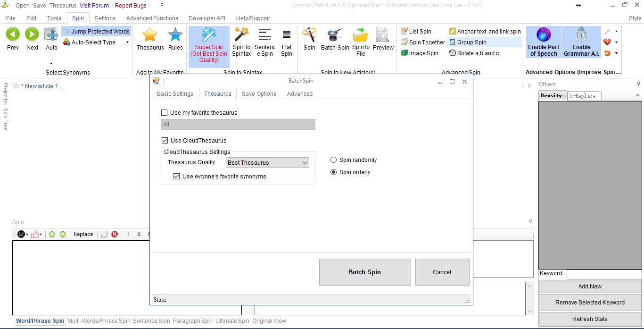The height and width of the screenshot is (329, 644).
Task: Check Use my favorite thesaurus
Action: coord(165,113)
